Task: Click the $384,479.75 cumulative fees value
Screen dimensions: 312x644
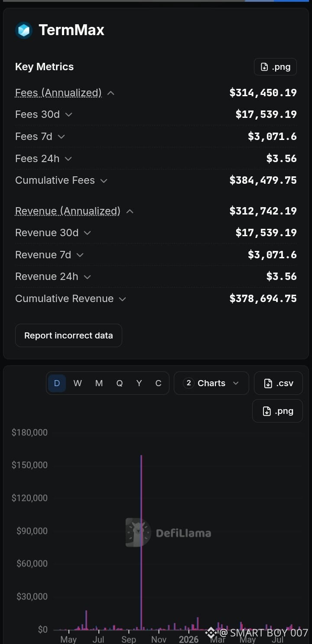Action: click(263, 180)
